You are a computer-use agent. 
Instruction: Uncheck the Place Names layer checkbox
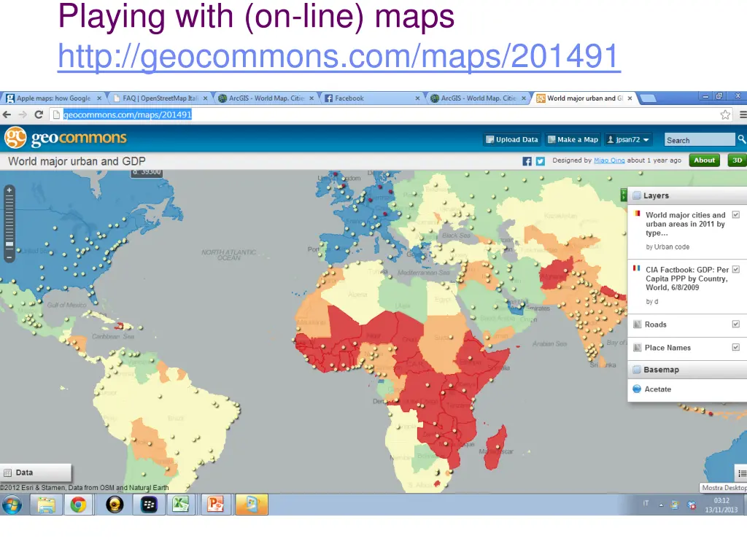[x=735, y=347]
